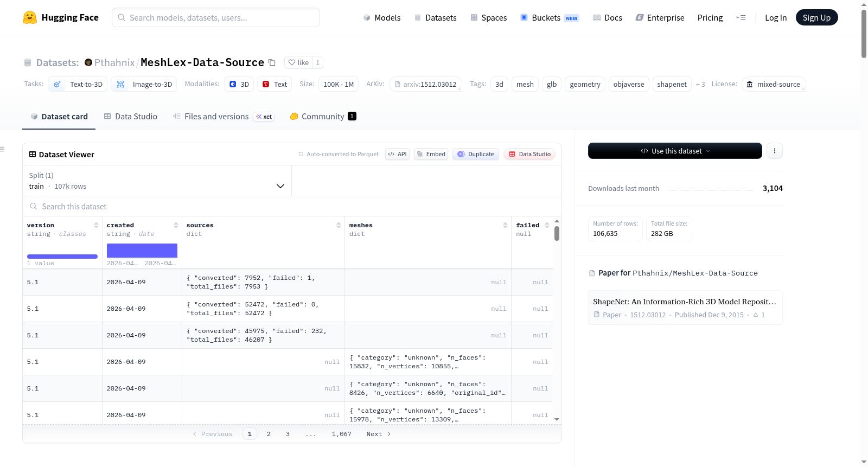The image size is (868, 467).
Task: Sort by the meshes column using its sort icon
Action: tap(505, 225)
